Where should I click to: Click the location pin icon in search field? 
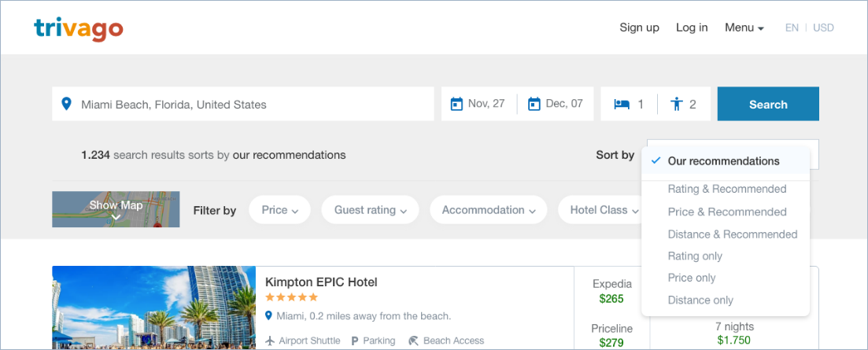tap(67, 104)
